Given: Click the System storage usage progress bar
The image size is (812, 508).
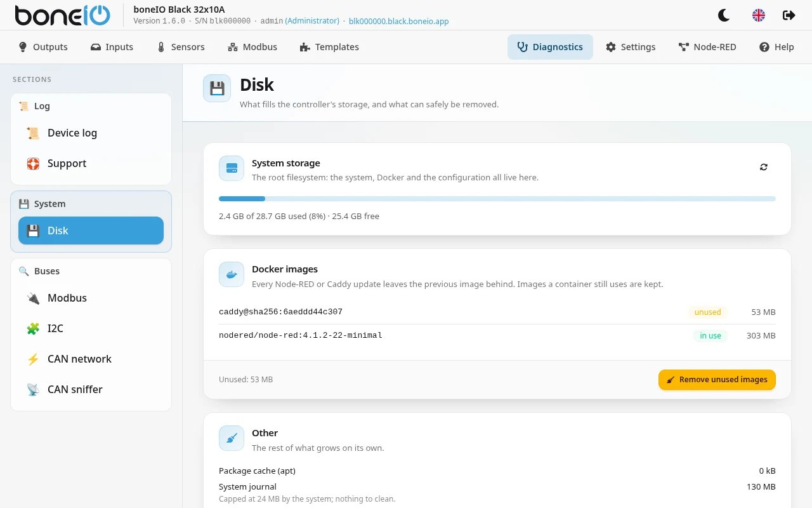Looking at the screenshot, I should [x=497, y=199].
